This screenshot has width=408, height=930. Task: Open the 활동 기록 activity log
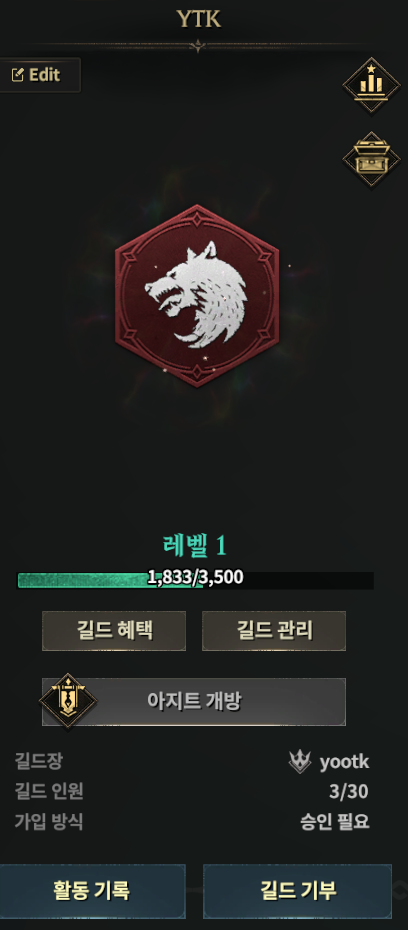click(x=92, y=891)
